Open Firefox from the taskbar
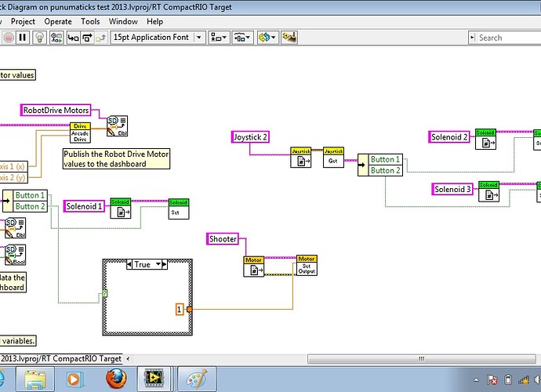Image resolution: width=541 pixels, height=392 pixels. coord(116,379)
